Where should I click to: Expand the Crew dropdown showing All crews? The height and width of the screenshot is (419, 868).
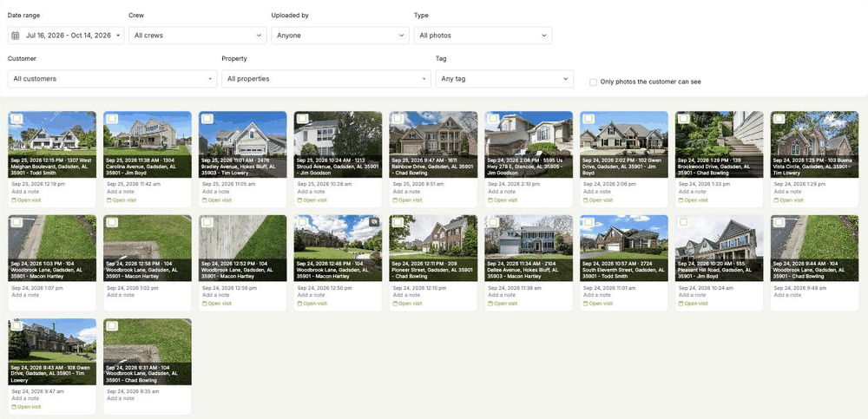(x=198, y=36)
